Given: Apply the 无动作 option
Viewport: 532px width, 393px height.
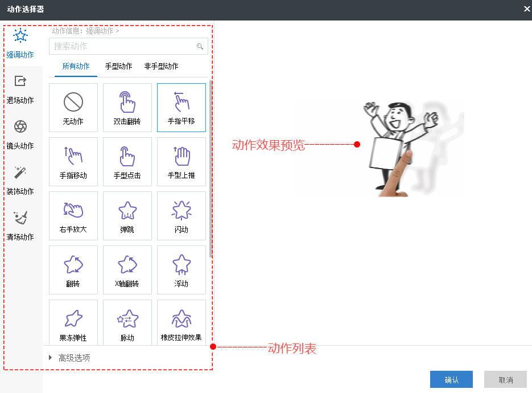Looking at the screenshot, I should [73, 107].
